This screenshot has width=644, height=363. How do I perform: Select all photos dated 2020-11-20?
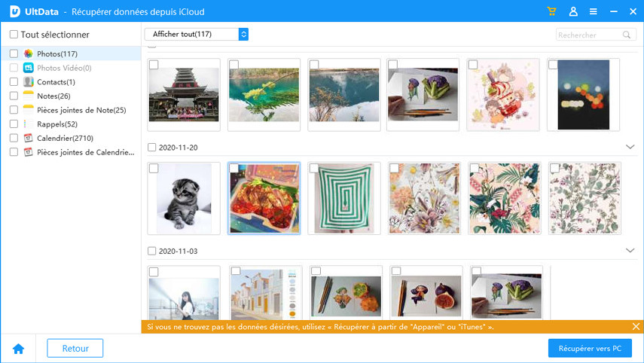click(x=151, y=147)
